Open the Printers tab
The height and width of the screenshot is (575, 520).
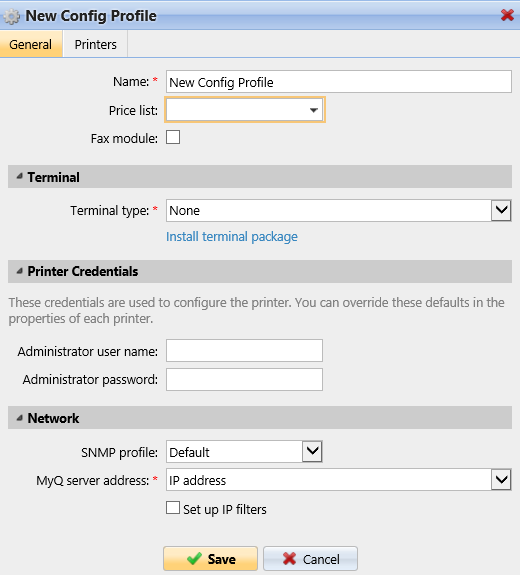95,44
